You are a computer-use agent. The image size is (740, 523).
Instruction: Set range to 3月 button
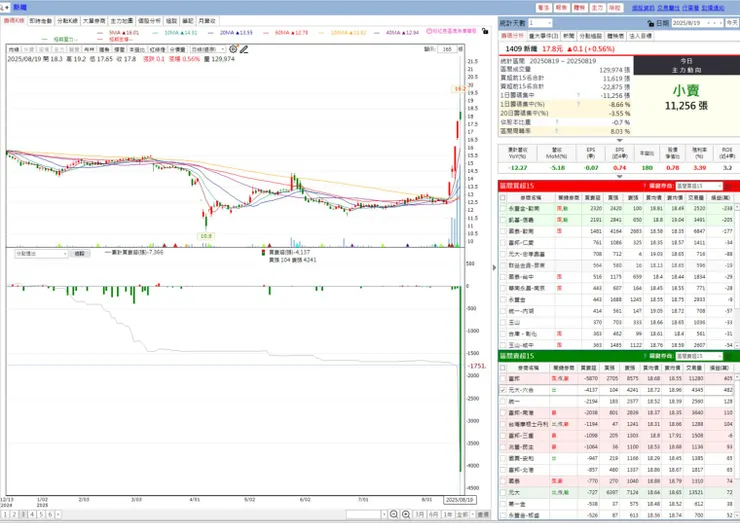pyautogui.click(x=420, y=515)
